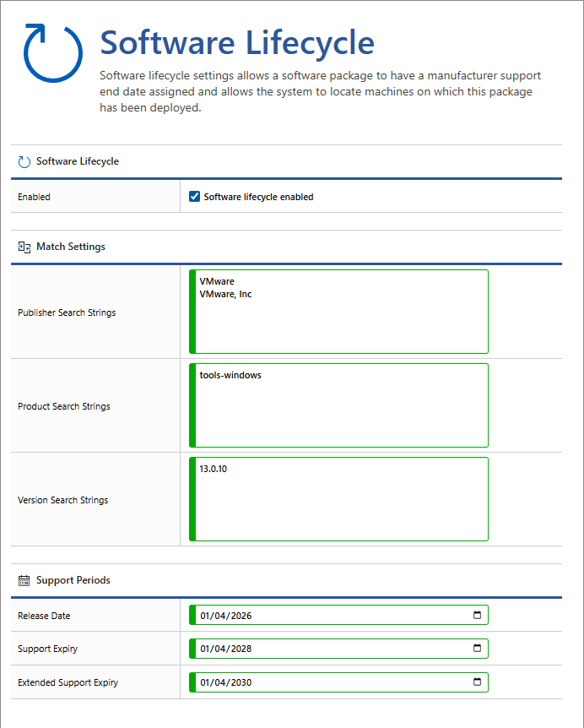
Task: Click the small Software Lifecycle section icon
Action: pos(24,161)
